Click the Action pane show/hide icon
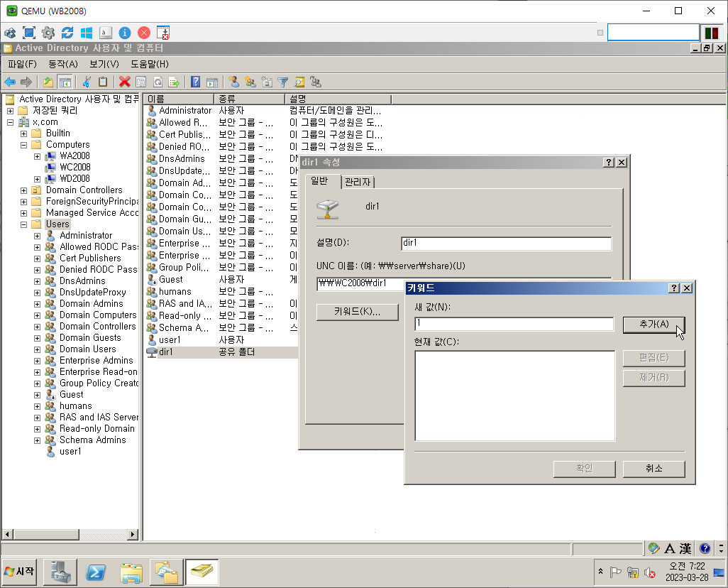Viewport: 728px width, 588px height. 212,82
